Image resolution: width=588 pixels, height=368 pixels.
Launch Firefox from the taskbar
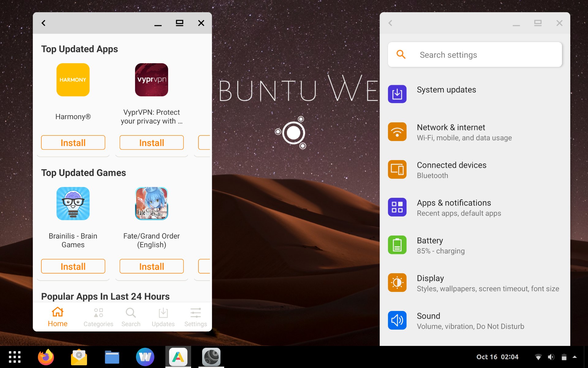pyautogui.click(x=45, y=357)
